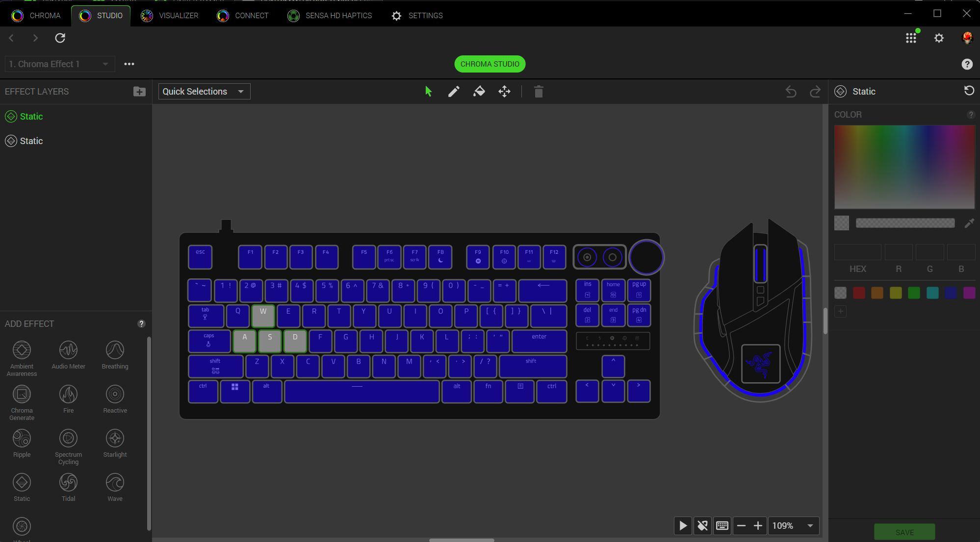Add the Fire effect
Image resolution: width=980 pixels, height=542 pixels.
[68, 399]
